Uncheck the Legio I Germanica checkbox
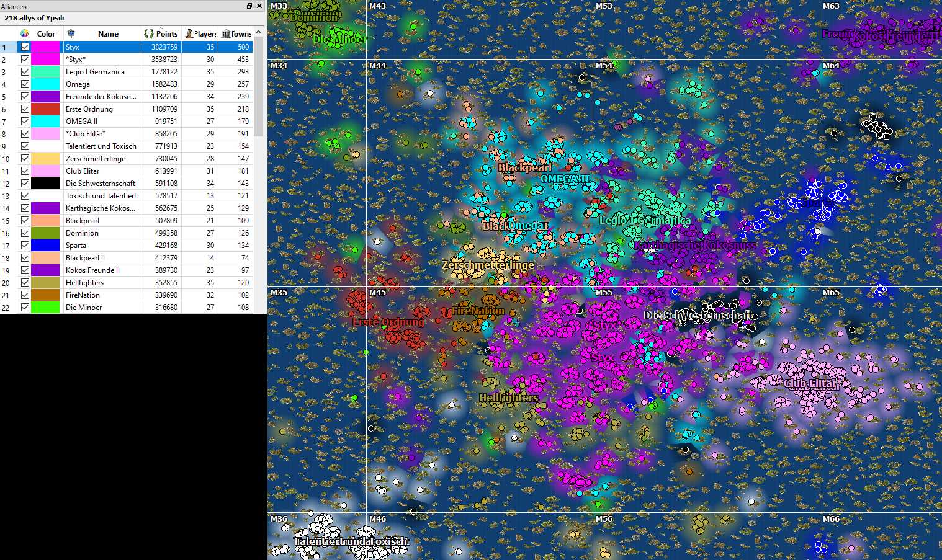This screenshot has height=560, width=942. point(25,72)
